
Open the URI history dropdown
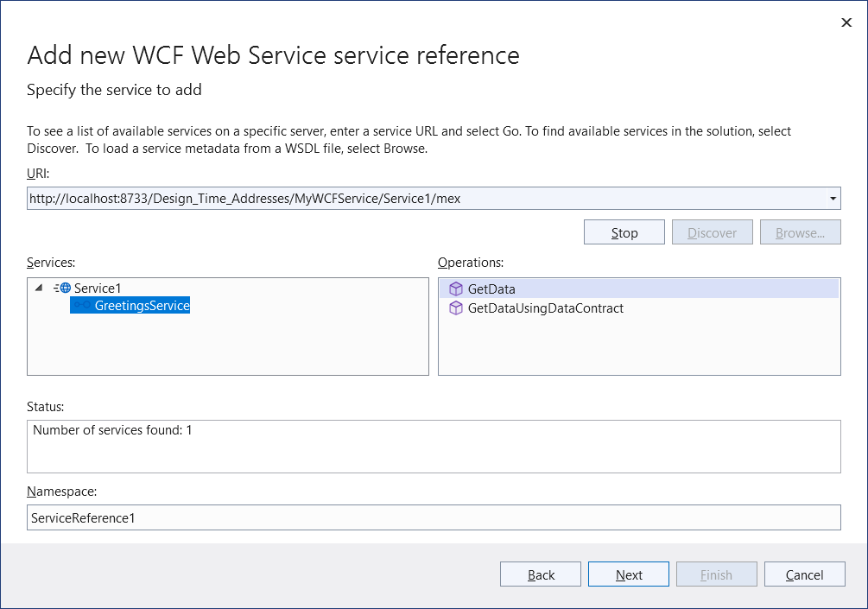coord(834,198)
